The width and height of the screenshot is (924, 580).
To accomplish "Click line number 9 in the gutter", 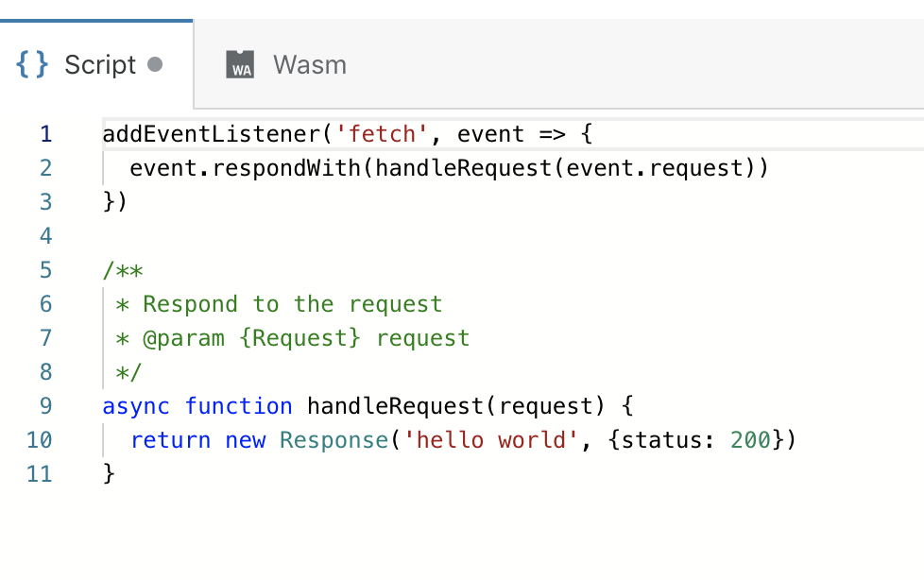I will [46, 406].
